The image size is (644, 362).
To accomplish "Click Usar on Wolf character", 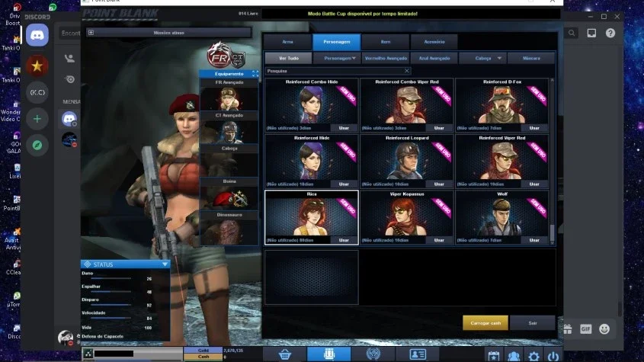I will (x=534, y=240).
